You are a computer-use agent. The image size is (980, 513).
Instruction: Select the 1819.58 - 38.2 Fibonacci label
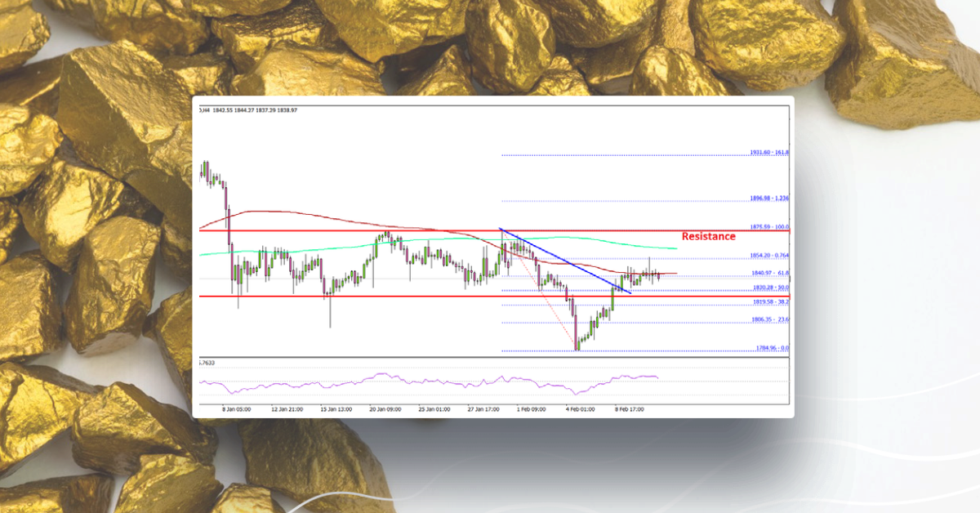[768, 300]
